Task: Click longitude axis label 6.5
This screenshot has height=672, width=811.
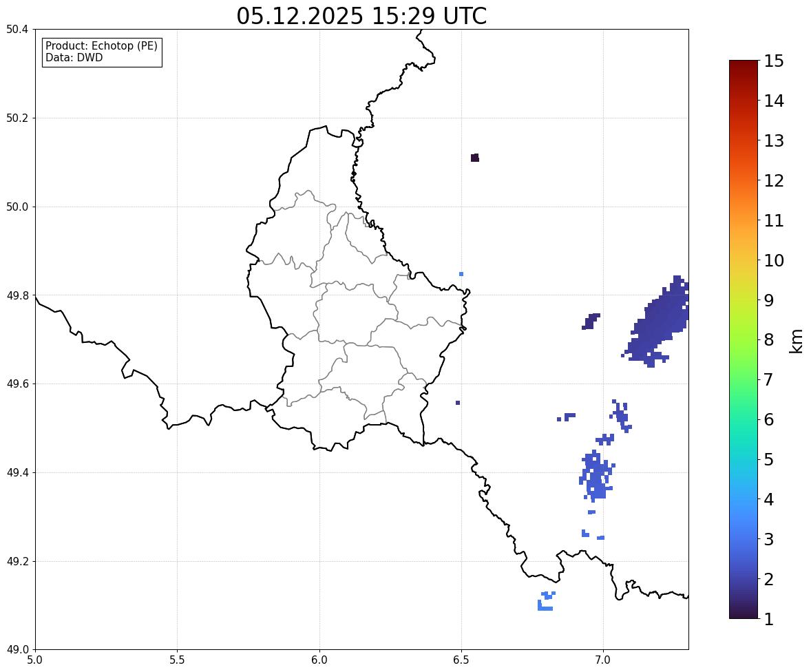Action: pyautogui.click(x=461, y=660)
